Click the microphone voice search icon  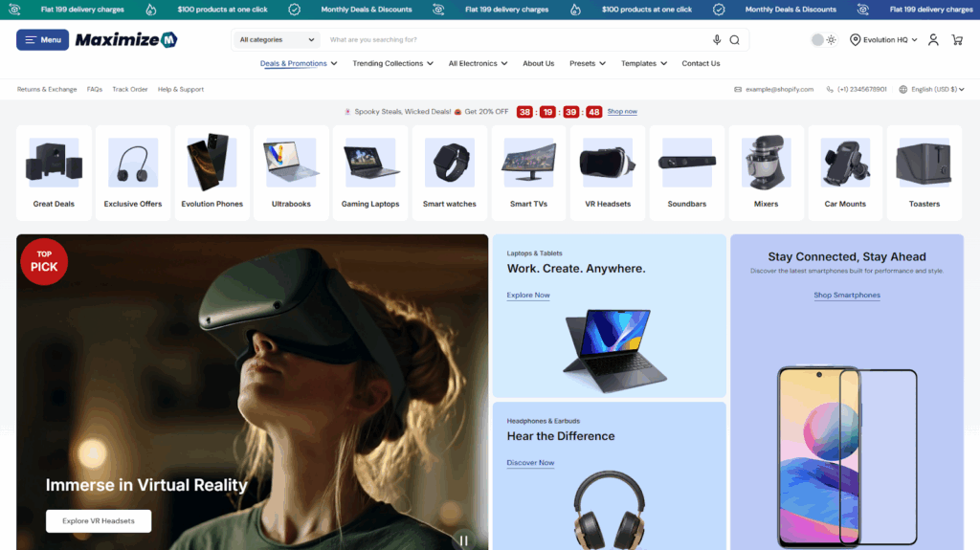(x=717, y=40)
